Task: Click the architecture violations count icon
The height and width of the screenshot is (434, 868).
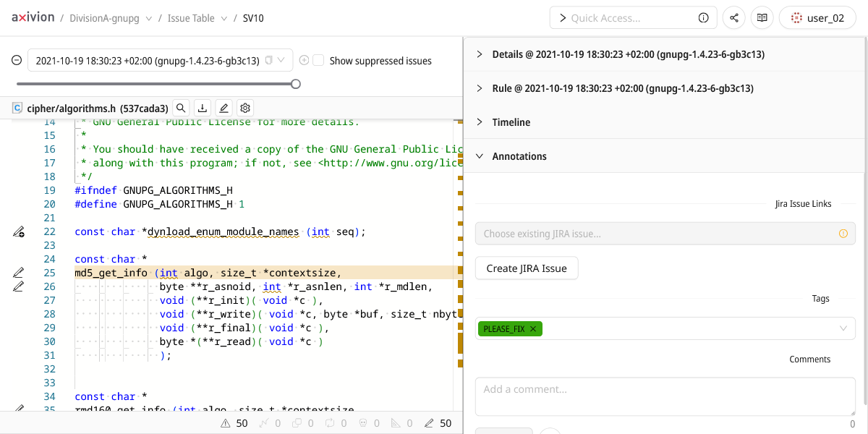Action: tap(270, 423)
